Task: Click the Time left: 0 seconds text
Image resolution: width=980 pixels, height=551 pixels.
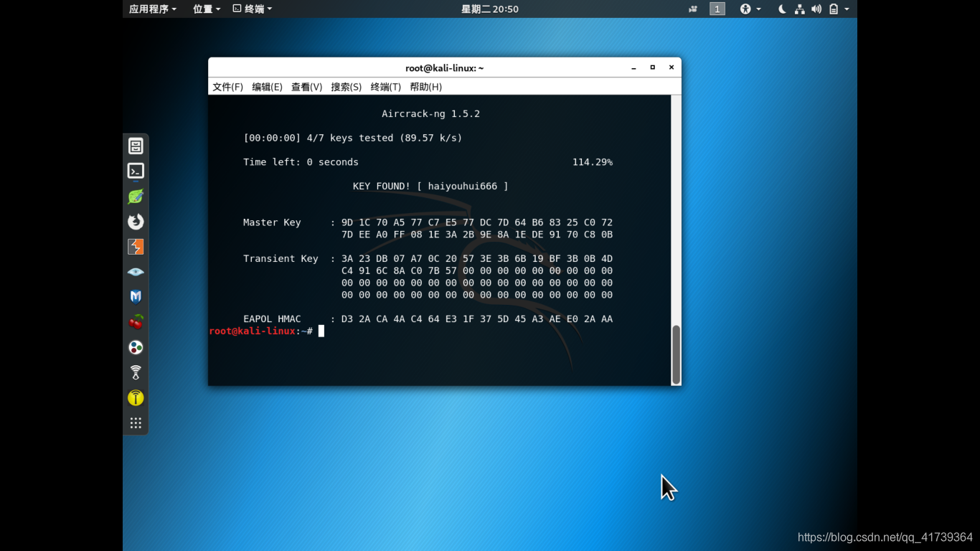Action: [301, 162]
